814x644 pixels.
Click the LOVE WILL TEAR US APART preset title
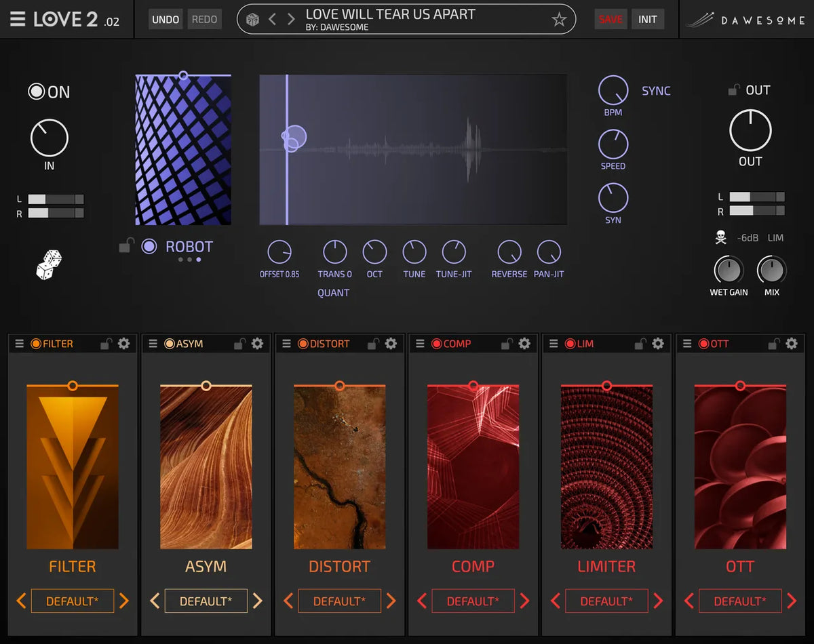(x=391, y=14)
